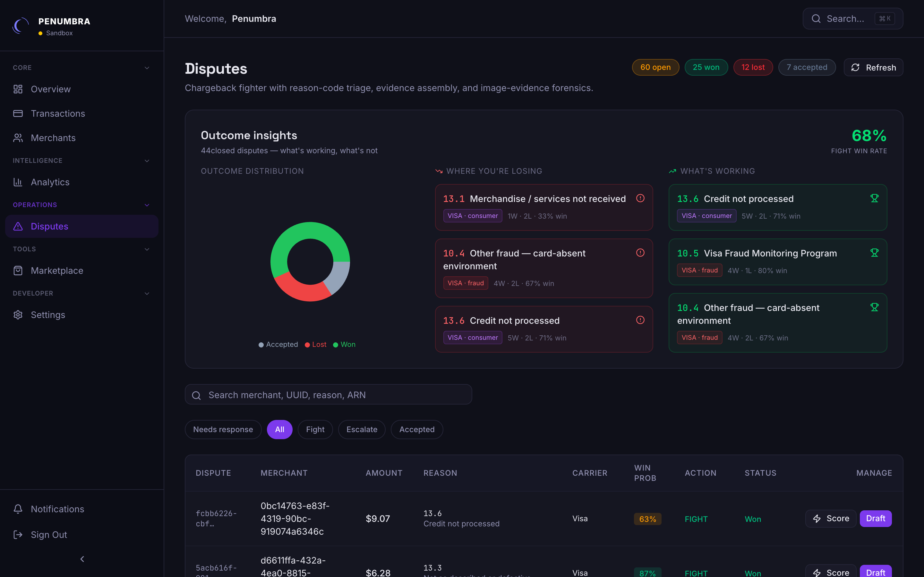This screenshot has width=924, height=577.
Task: Open Disputes in the sidebar
Action: click(x=82, y=226)
